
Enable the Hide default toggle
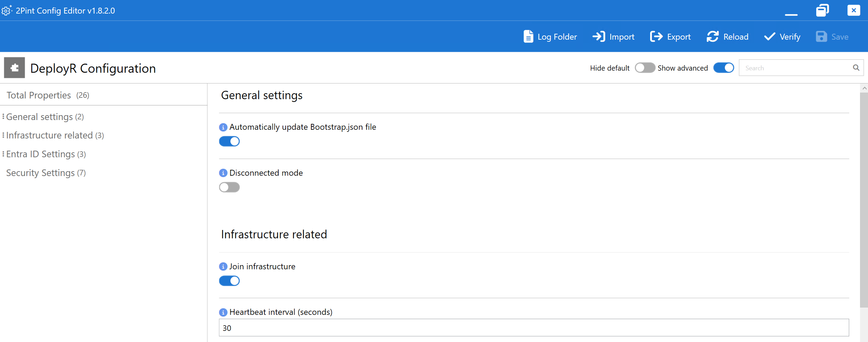point(645,68)
